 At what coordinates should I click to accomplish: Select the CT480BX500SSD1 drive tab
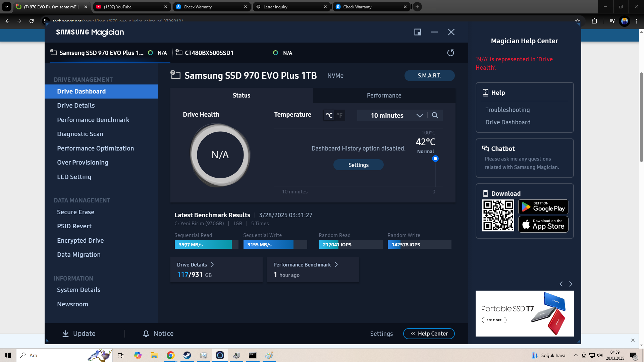click(x=209, y=53)
